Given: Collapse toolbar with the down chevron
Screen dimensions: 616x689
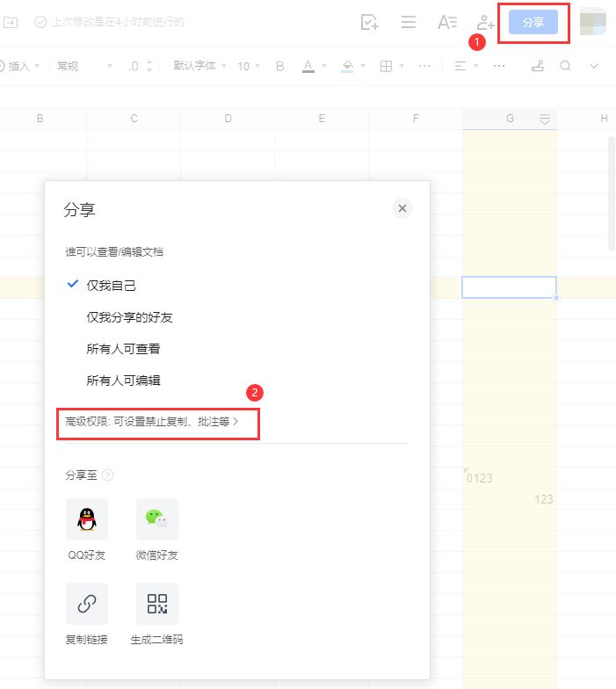Looking at the screenshot, I should [x=594, y=66].
